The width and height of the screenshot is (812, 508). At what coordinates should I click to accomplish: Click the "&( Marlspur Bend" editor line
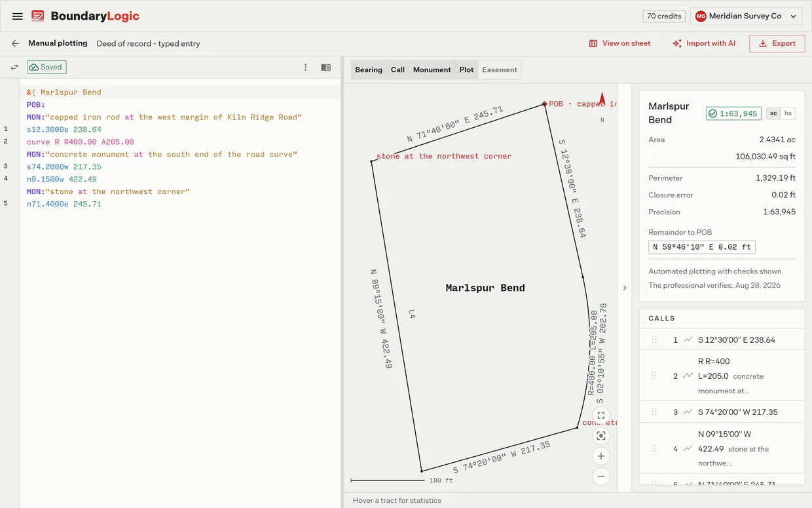coord(64,92)
